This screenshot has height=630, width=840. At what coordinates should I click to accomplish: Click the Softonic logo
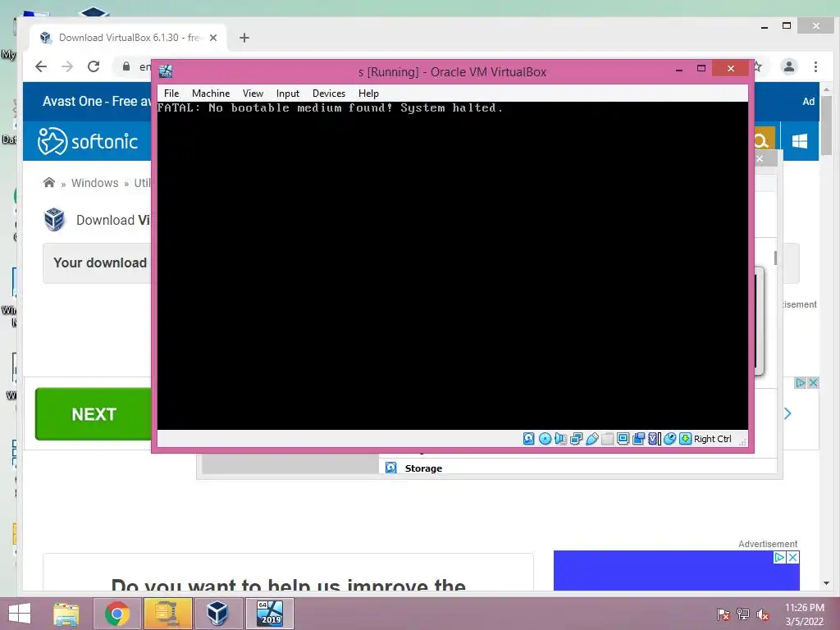(x=88, y=141)
